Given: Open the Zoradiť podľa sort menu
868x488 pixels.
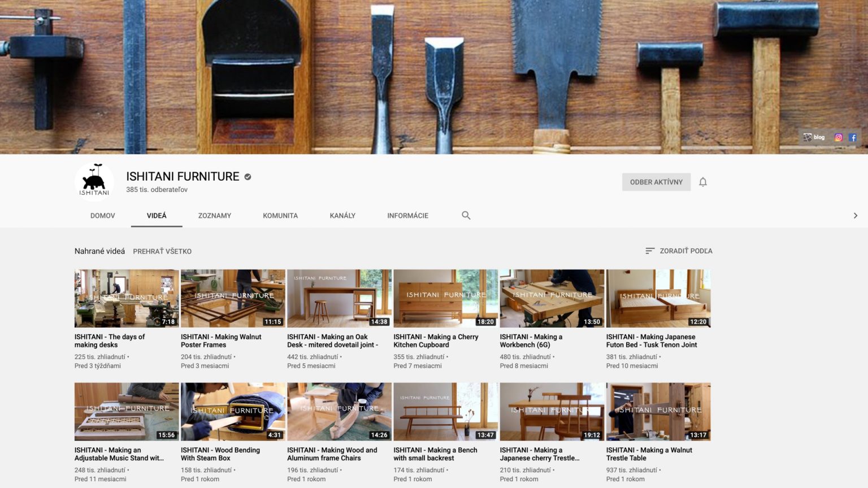Looking at the screenshot, I should 679,251.
